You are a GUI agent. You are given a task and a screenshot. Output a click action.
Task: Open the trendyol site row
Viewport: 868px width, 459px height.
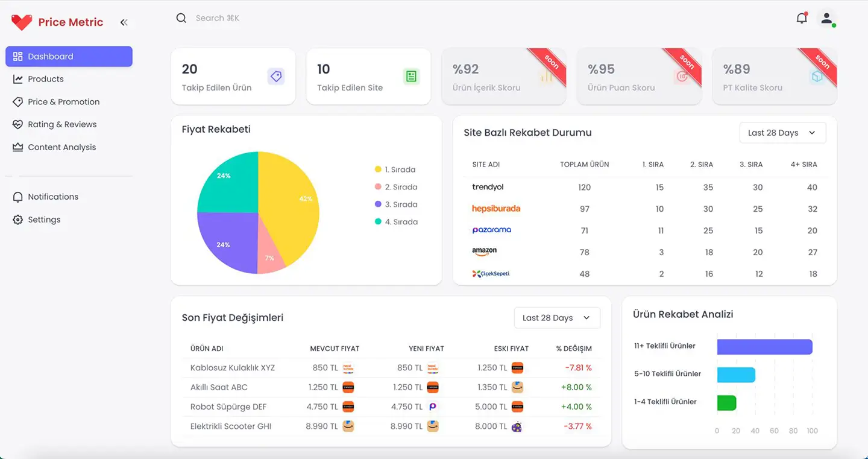(488, 187)
